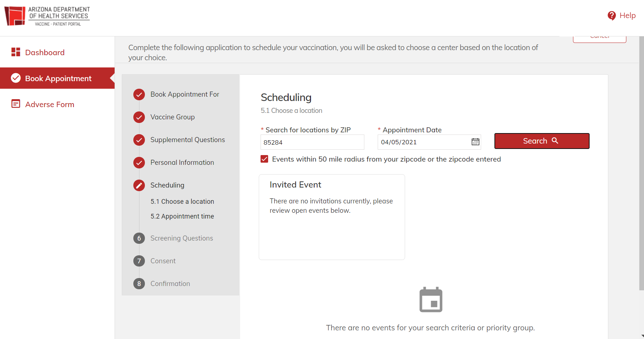The width and height of the screenshot is (644, 339).
Task: Select the 5.2 Appointment time substep
Action: (x=182, y=216)
